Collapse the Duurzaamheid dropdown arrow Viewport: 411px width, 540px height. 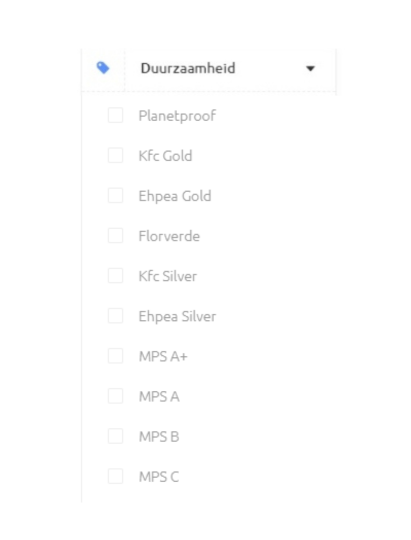(310, 69)
